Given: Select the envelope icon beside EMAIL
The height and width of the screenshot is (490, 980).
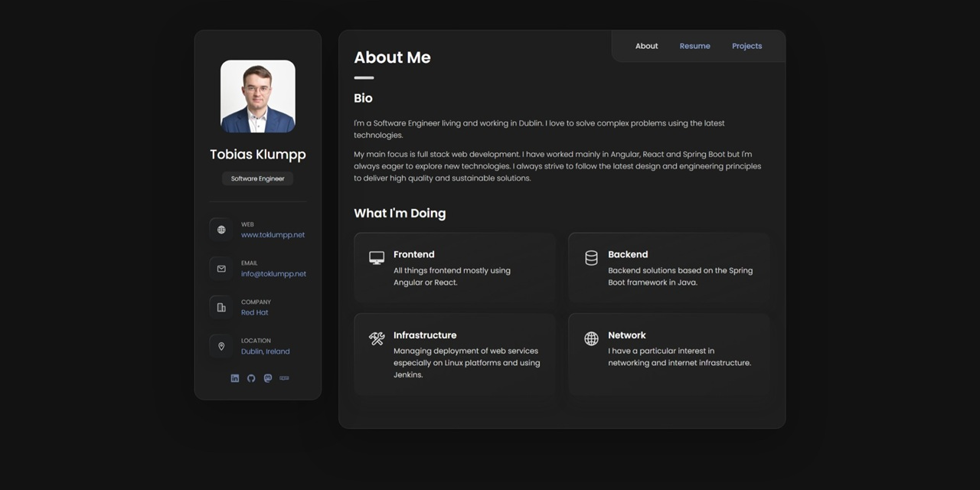Looking at the screenshot, I should (x=221, y=268).
